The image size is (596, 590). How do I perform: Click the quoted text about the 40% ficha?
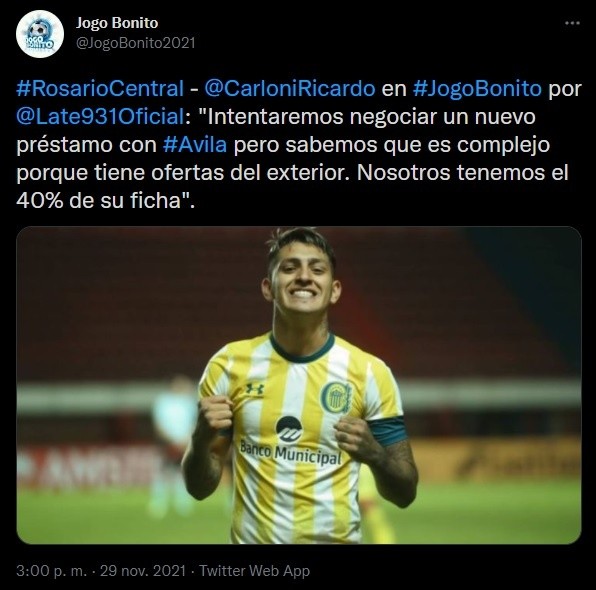(106, 200)
